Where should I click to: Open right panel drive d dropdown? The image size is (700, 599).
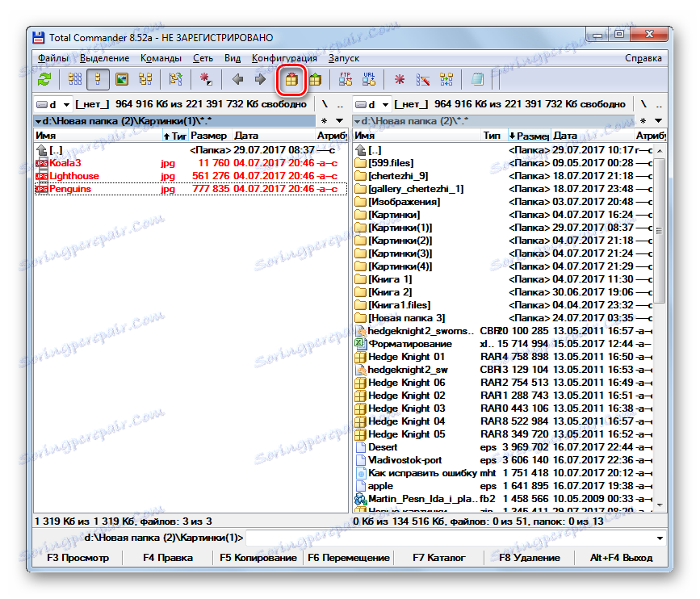click(372, 104)
